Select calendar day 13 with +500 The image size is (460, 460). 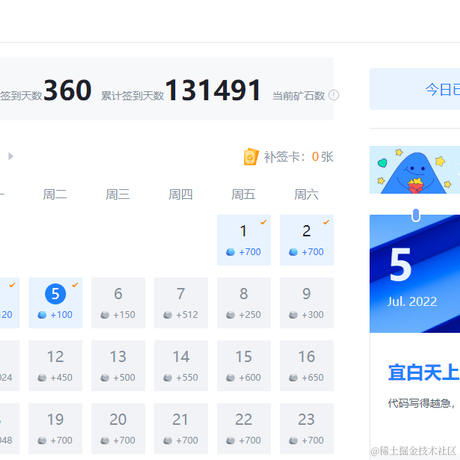(x=118, y=366)
